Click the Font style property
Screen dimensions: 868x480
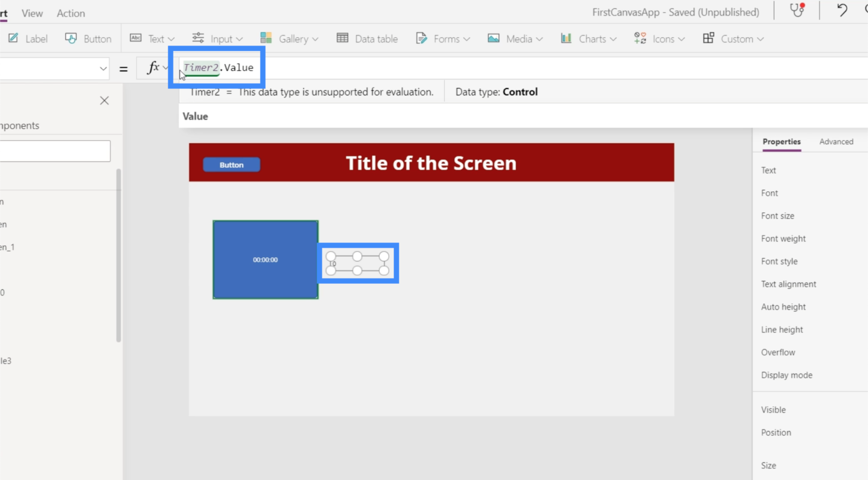coord(779,261)
